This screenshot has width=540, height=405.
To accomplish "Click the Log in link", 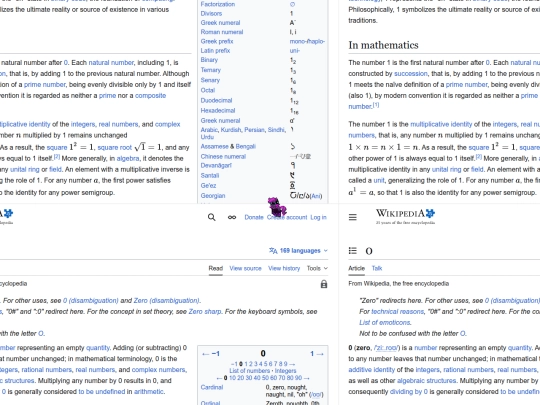I will point(318,217).
